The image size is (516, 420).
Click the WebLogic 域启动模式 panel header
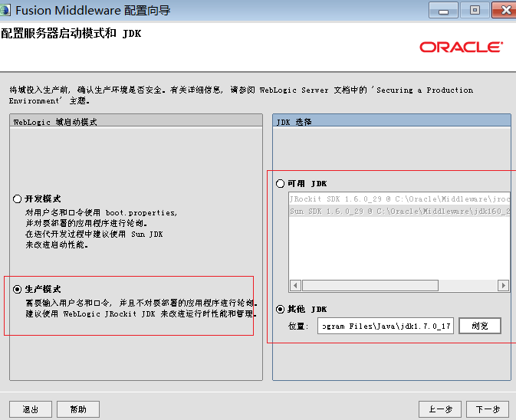click(136, 120)
